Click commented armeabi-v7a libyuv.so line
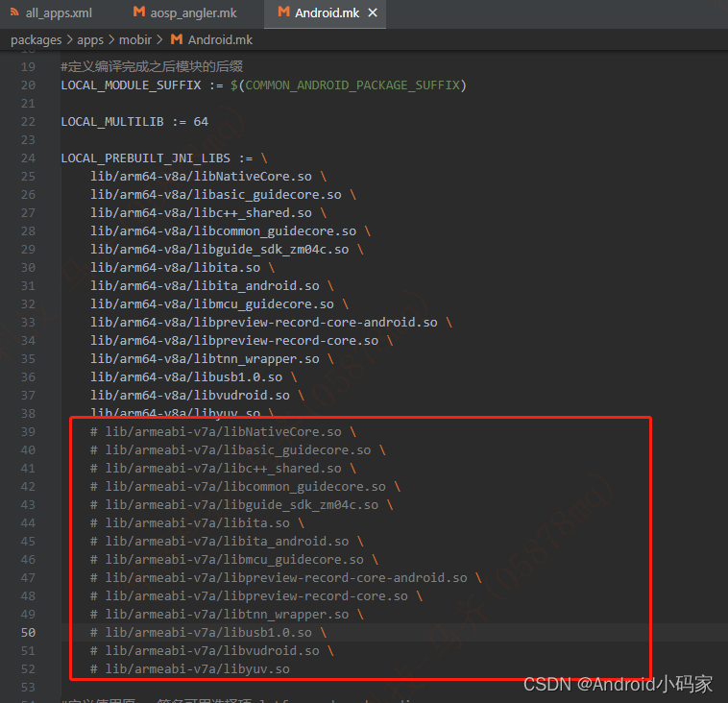Viewport: 728px width, 703px height. 190,669
